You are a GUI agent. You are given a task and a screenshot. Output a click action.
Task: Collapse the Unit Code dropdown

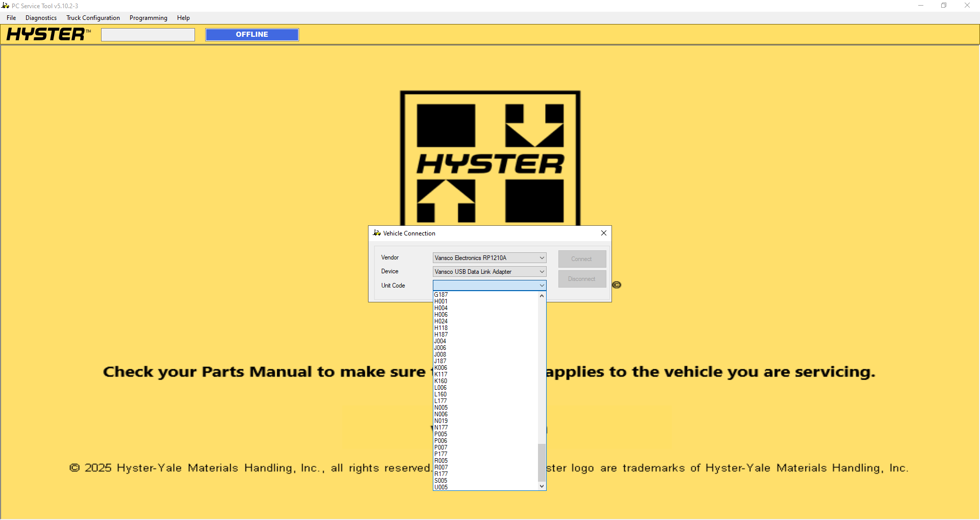(542, 286)
